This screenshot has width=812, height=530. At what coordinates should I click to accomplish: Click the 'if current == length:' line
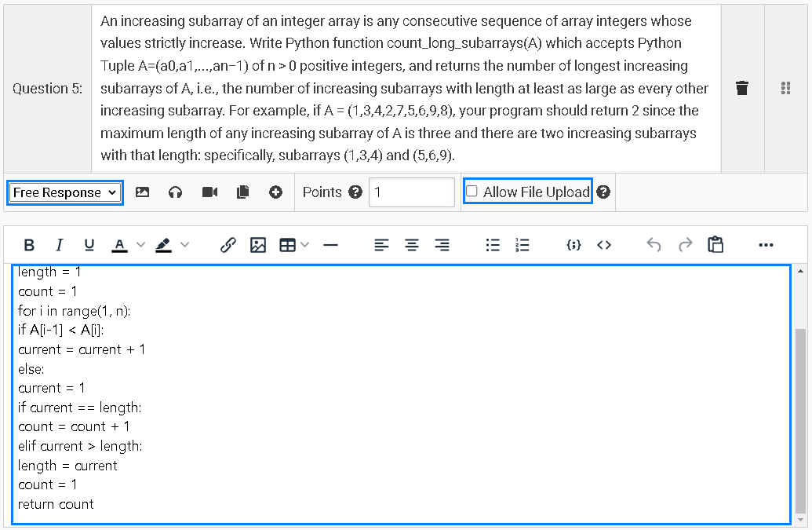pos(79,408)
